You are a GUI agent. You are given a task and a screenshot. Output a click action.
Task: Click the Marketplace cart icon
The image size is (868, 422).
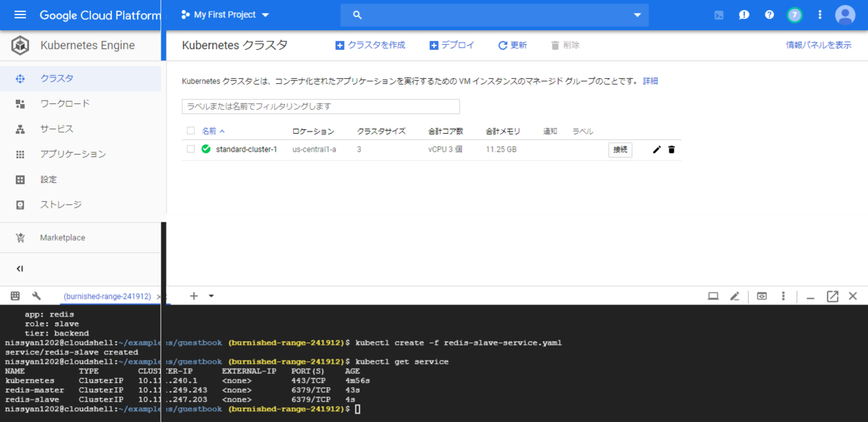pyautogui.click(x=20, y=238)
